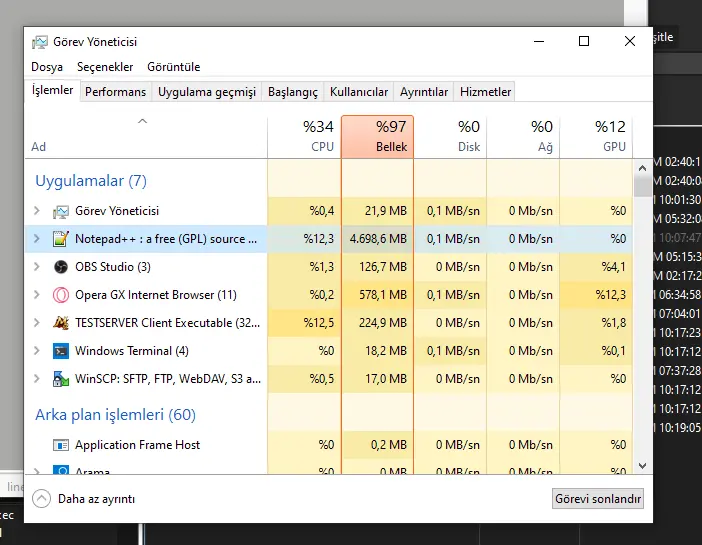Click TESTSERVER GPU value %1,8
This screenshot has height=545, width=702.
614,323
